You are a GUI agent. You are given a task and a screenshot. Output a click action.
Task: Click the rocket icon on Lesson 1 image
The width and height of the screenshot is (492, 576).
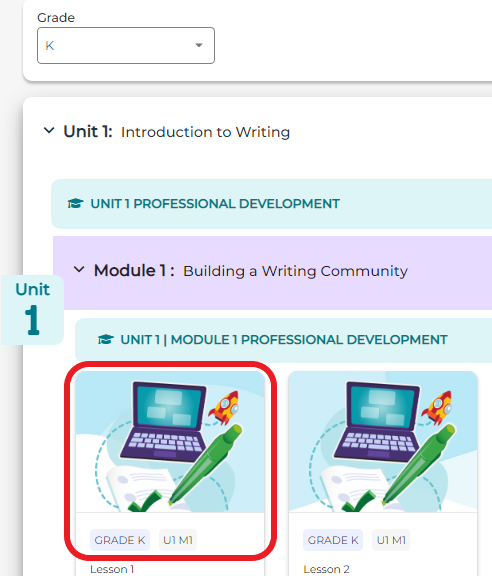pos(224,407)
